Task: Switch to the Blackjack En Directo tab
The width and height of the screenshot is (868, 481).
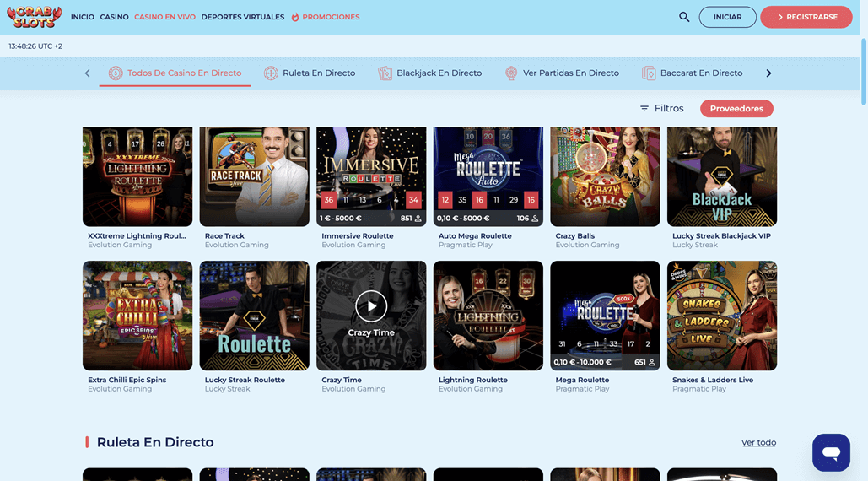Action: [x=429, y=73]
